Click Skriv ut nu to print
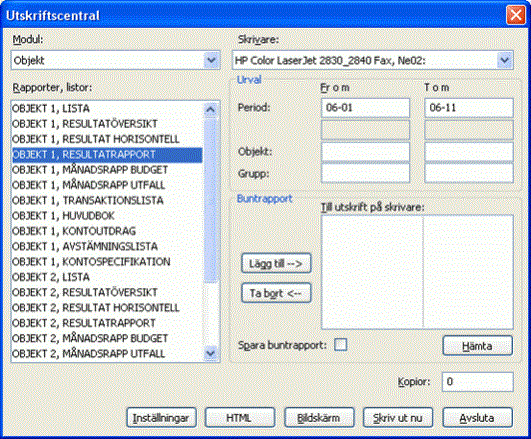This screenshot has height=439, width=531. pos(398,418)
